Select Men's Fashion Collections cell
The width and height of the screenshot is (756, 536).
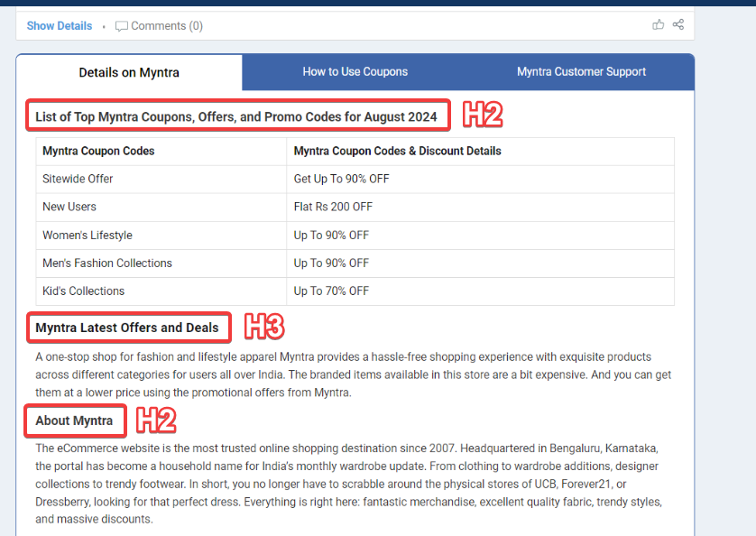coord(161,263)
